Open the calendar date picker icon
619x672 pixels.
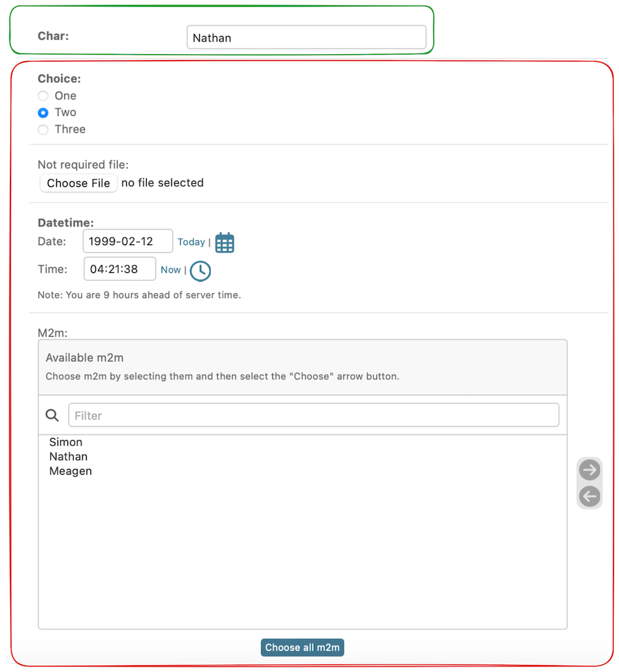point(225,243)
